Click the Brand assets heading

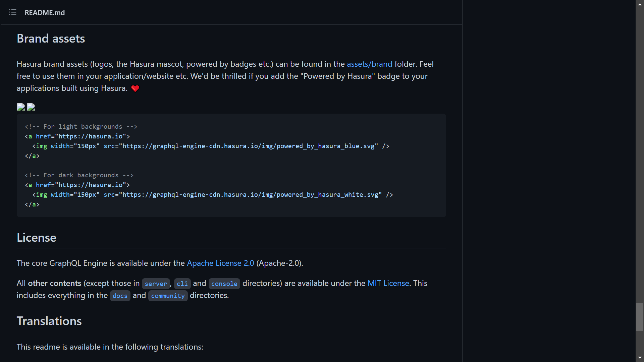click(x=50, y=38)
